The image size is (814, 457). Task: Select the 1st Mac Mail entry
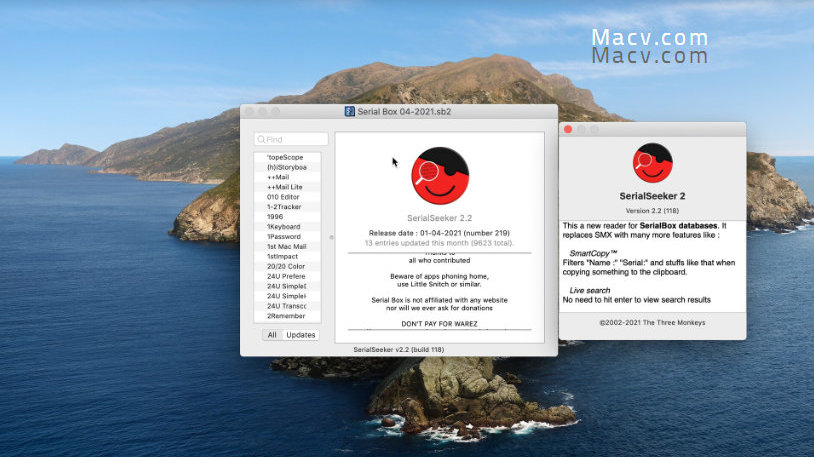point(287,247)
